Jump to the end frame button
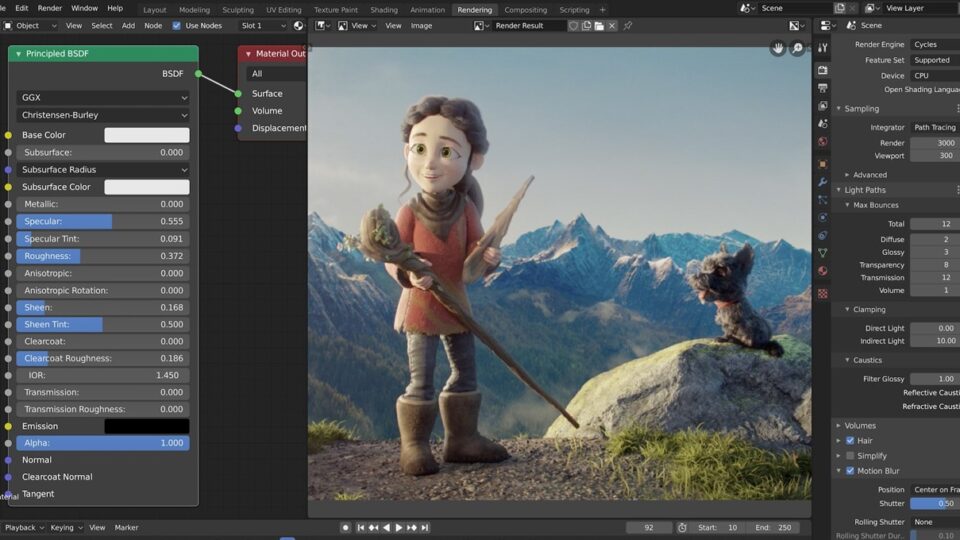This screenshot has width=960, height=540. [425, 527]
